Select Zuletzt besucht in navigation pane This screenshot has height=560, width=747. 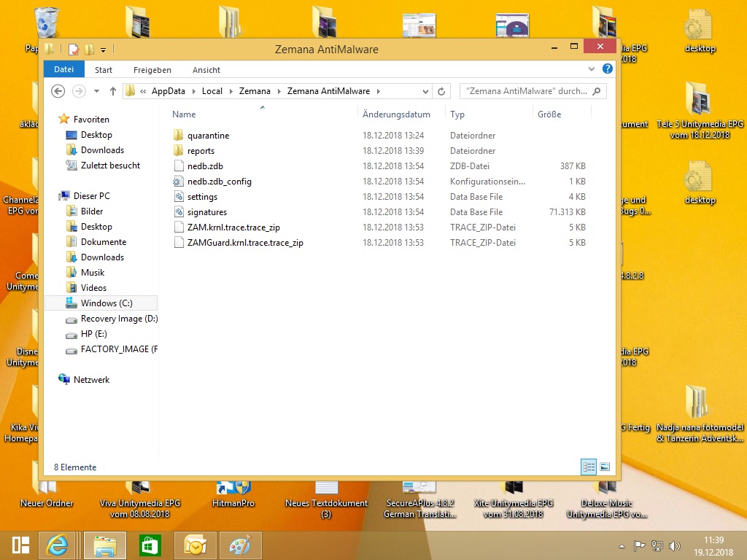point(111,166)
